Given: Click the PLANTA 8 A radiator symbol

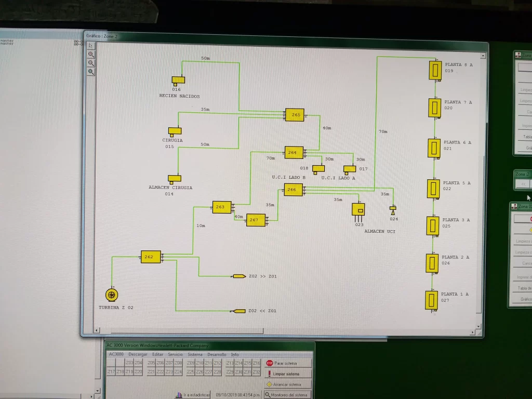Looking at the screenshot, I should click(x=434, y=70).
